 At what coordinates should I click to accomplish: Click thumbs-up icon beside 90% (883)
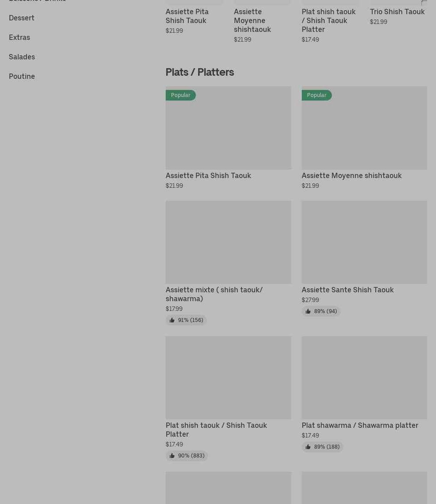point(172,456)
